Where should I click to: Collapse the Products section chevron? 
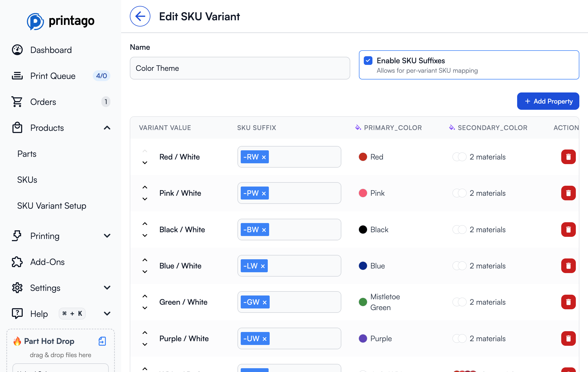pyautogui.click(x=107, y=128)
